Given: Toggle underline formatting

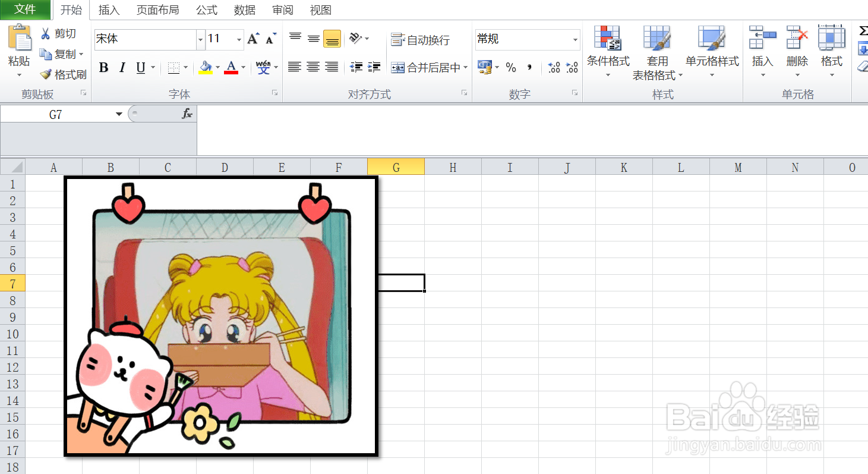Looking at the screenshot, I should coord(141,68).
